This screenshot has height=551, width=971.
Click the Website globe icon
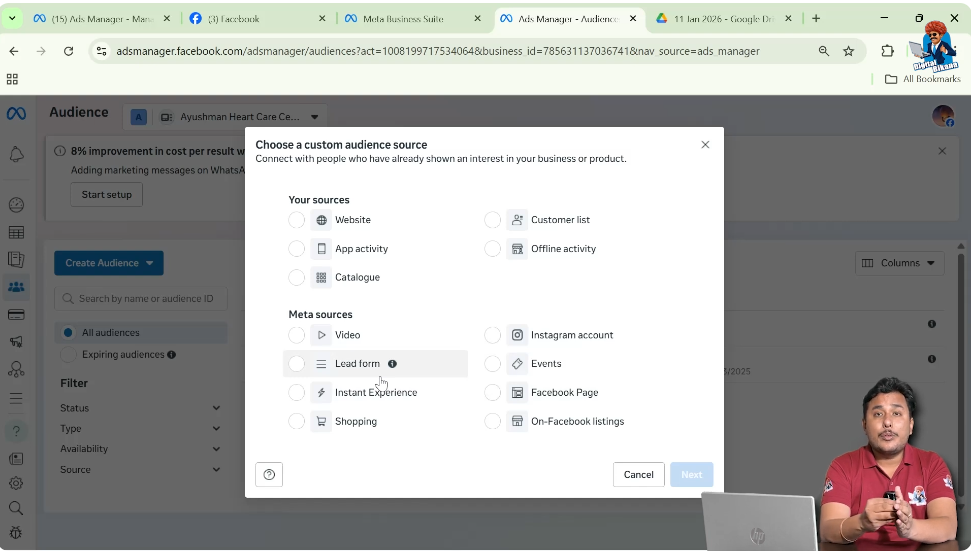pos(321,220)
